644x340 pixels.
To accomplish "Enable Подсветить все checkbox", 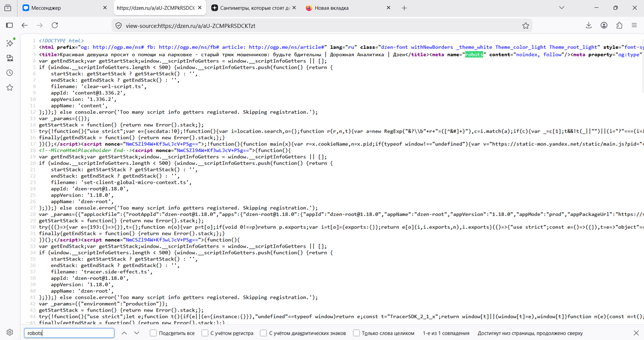I will pos(153,333).
